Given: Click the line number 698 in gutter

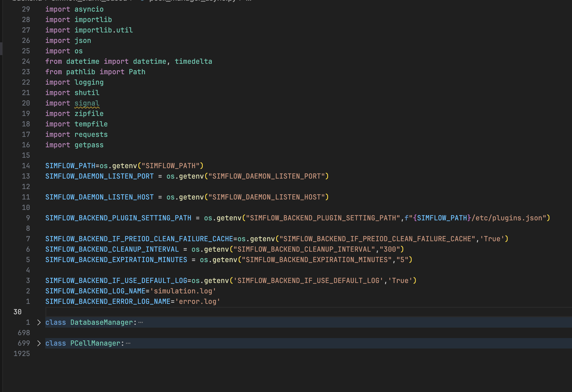Looking at the screenshot, I should coord(24,333).
